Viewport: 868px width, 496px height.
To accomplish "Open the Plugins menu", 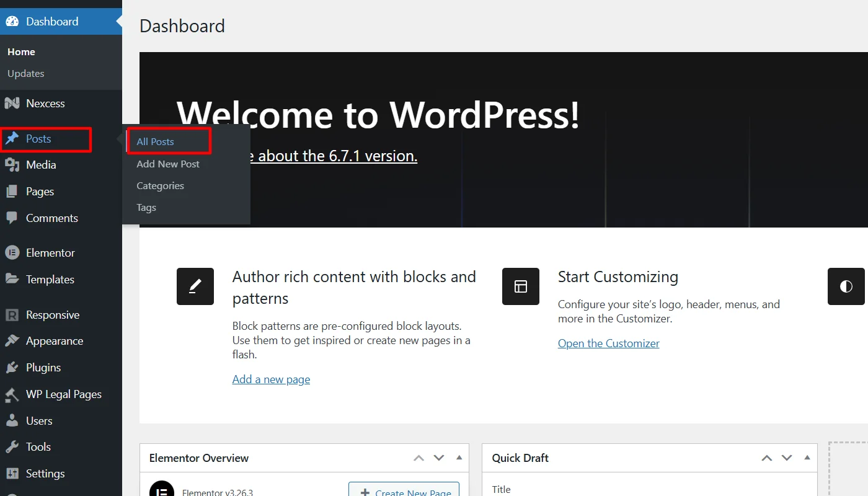I will (61, 368).
